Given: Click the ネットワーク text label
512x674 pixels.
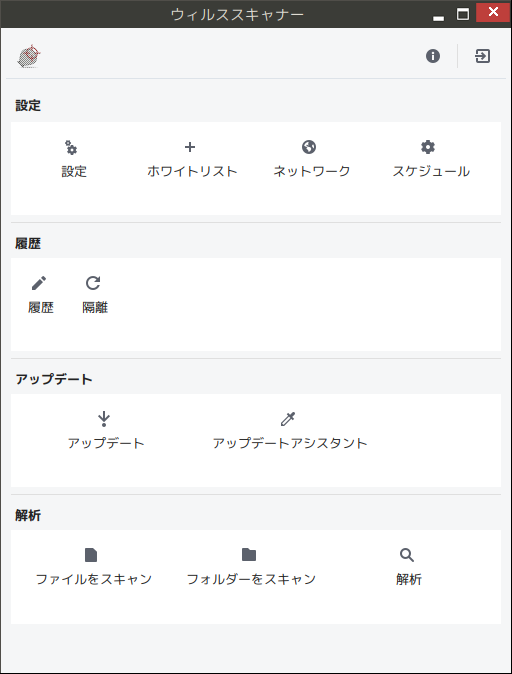Looking at the screenshot, I should 312,171.
